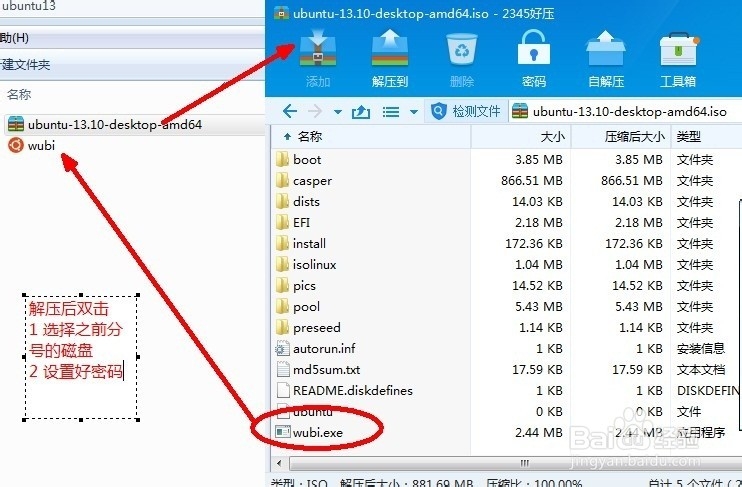Viewport: 742px width, 487px height.
Task: Click the 安装信息 type cell of autorun.inf
Action: tap(700, 349)
